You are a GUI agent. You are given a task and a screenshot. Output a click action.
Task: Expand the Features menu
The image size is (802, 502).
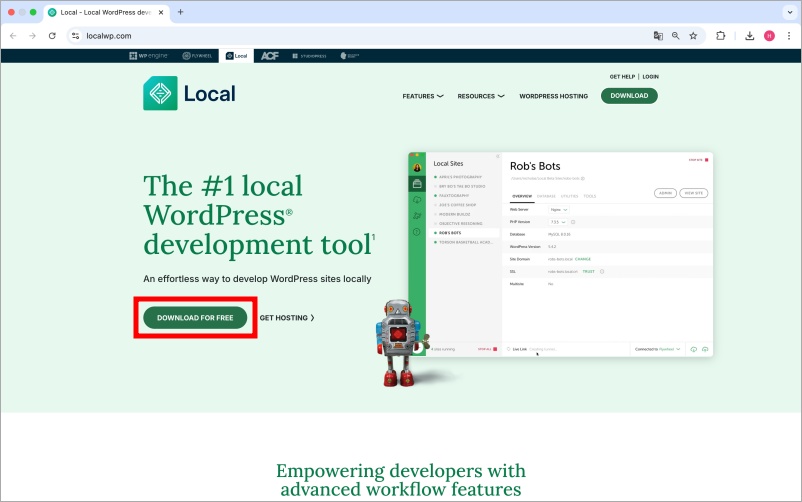tap(422, 96)
